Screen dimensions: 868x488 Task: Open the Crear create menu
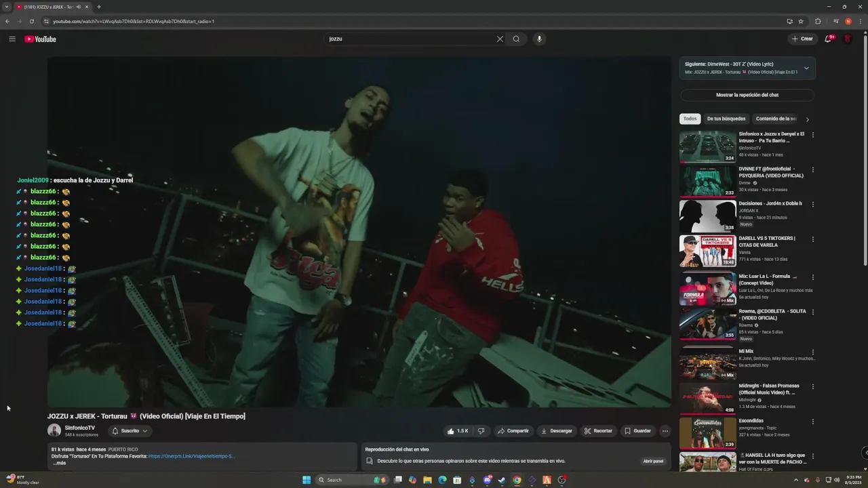(802, 39)
